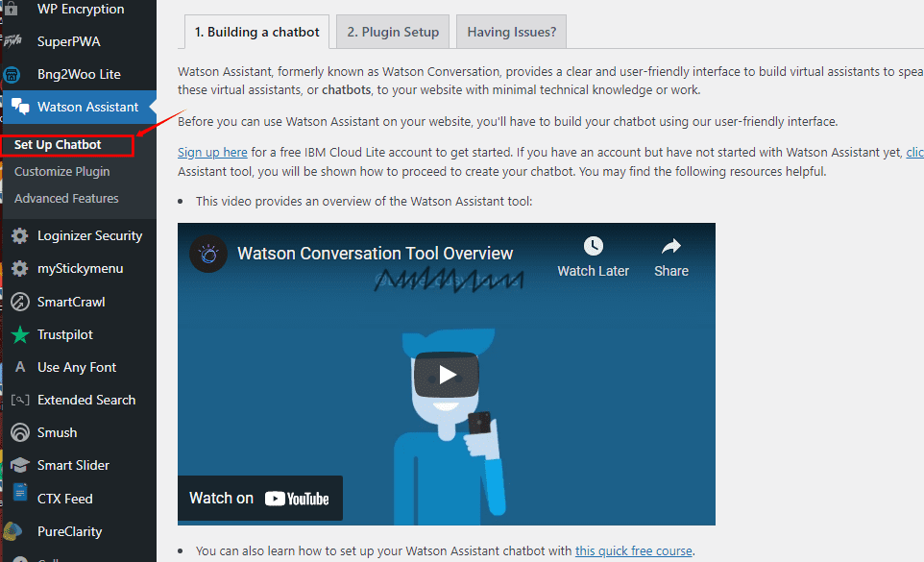The height and width of the screenshot is (562, 924).
Task: Click the Watch on YouTube button
Action: pyautogui.click(x=260, y=499)
